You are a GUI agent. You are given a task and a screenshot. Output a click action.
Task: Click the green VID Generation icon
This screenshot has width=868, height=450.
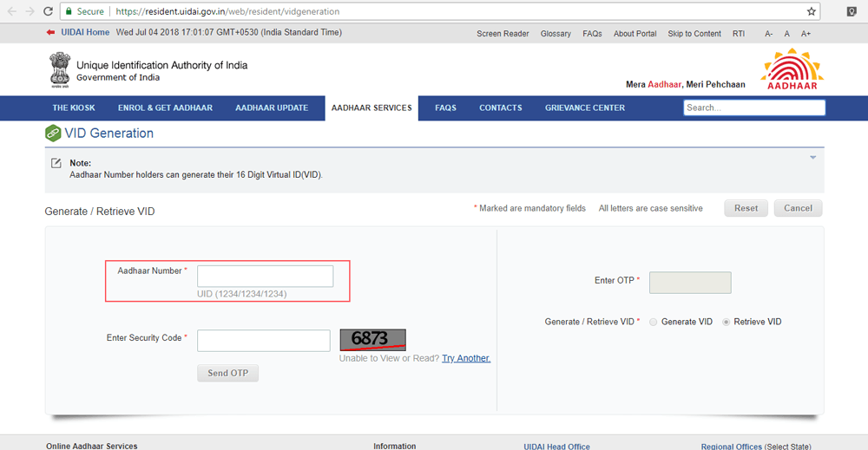pyautogui.click(x=53, y=134)
